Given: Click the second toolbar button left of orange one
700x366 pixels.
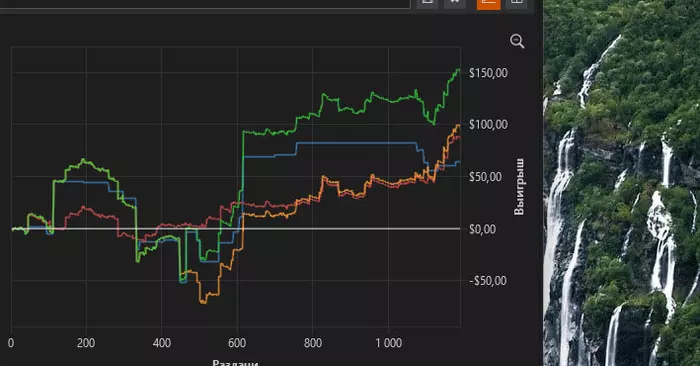Looking at the screenshot, I should coord(455,4).
